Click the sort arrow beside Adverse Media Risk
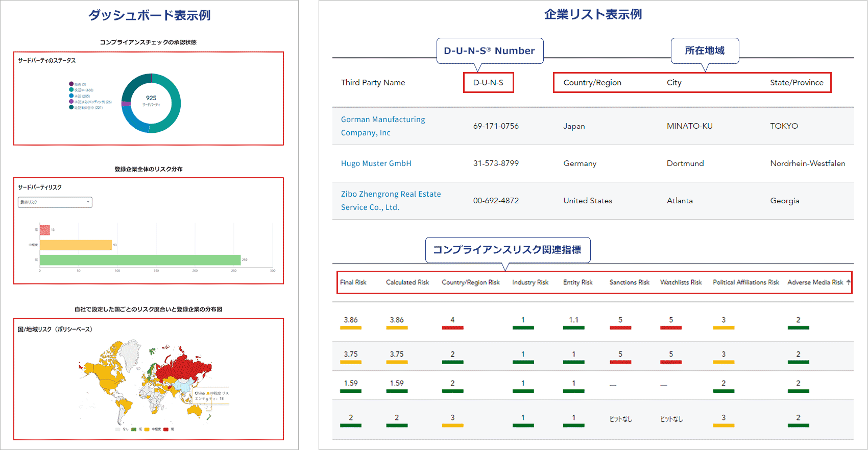Viewport: 868px width, 450px height. click(x=848, y=282)
